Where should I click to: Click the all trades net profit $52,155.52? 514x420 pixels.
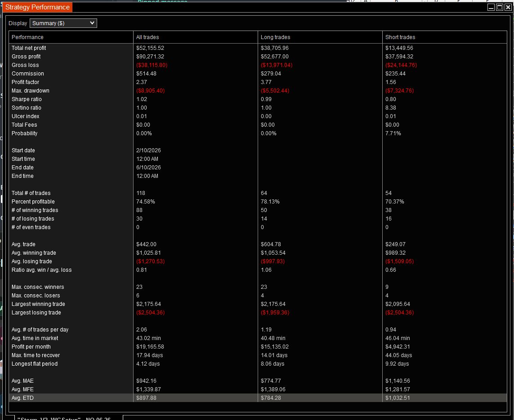point(150,48)
